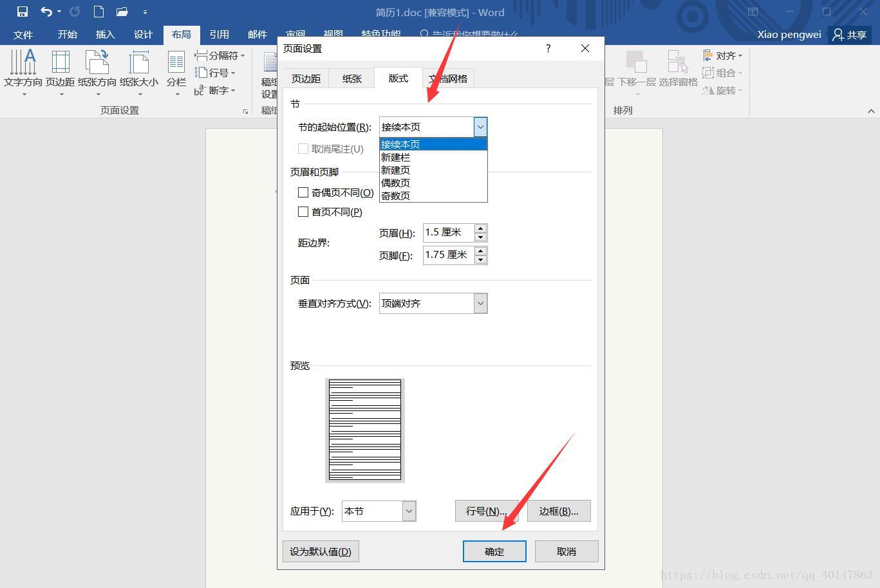Click the Open folder icon
Screen dimensions: 880x588
coord(122,12)
